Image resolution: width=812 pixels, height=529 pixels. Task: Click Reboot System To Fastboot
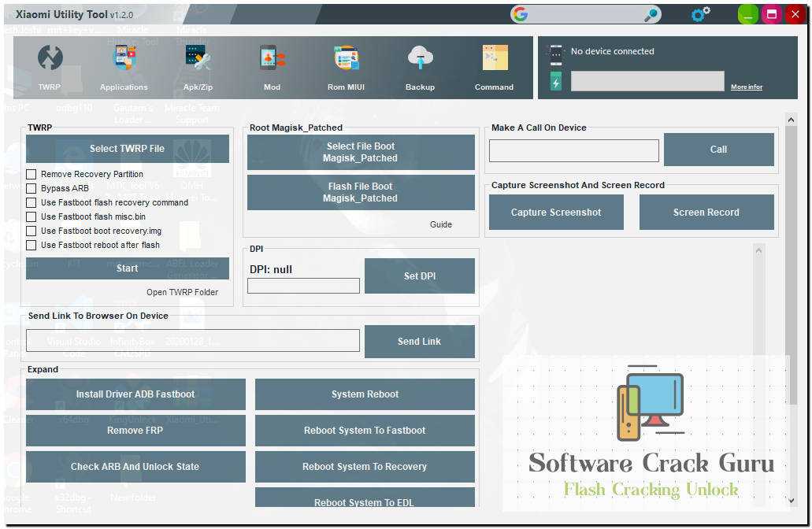[365, 430]
